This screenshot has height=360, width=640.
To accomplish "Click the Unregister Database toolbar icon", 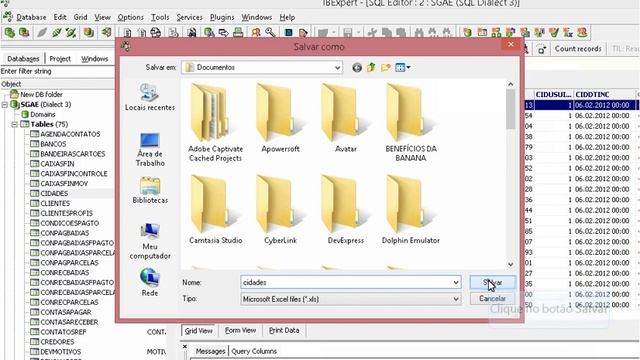I will point(24,32).
